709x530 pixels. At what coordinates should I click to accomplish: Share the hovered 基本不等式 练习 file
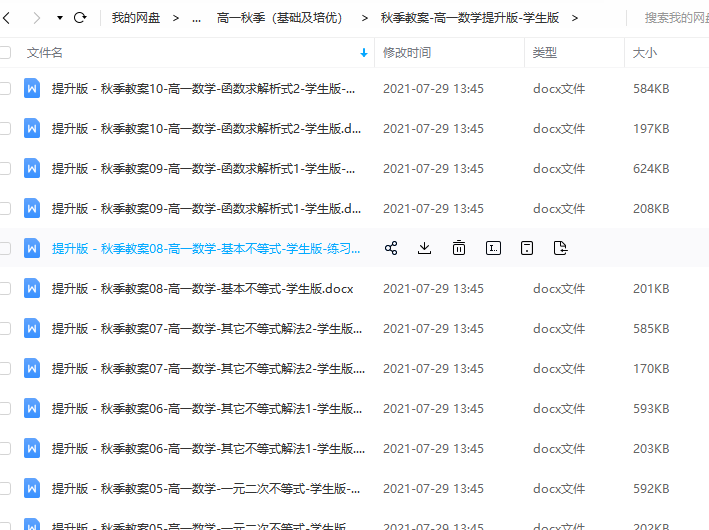(391, 248)
